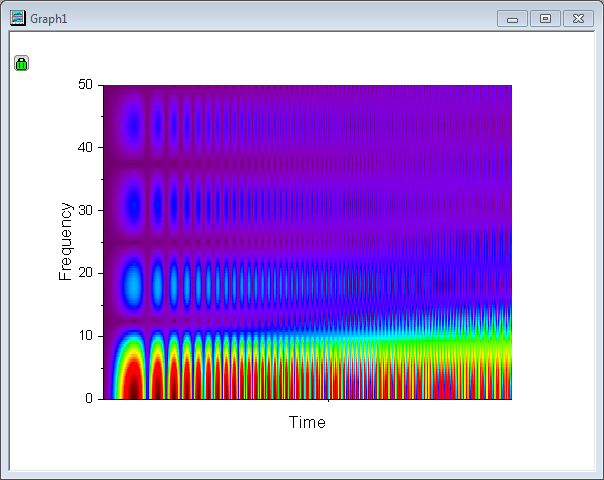The width and height of the screenshot is (604, 480).
Task: Click the Y-axis tick label 20
Action: pos(85,273)
